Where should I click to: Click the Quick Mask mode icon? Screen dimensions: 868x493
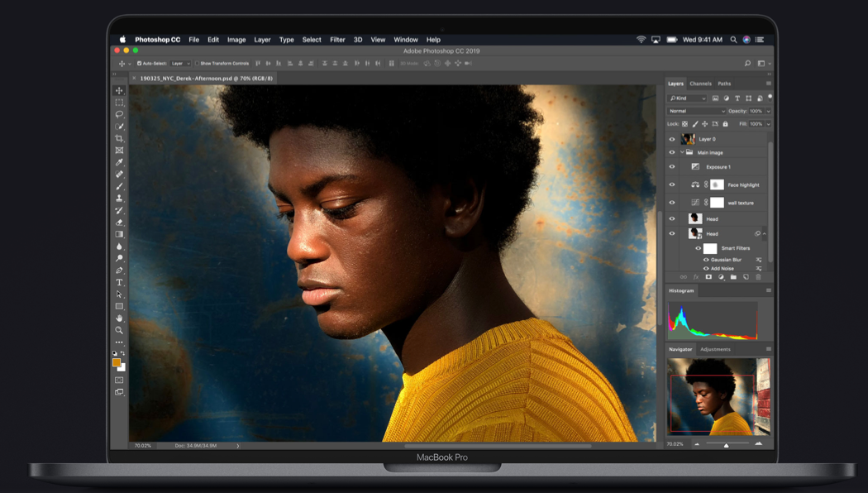click(x=119, y=380)
